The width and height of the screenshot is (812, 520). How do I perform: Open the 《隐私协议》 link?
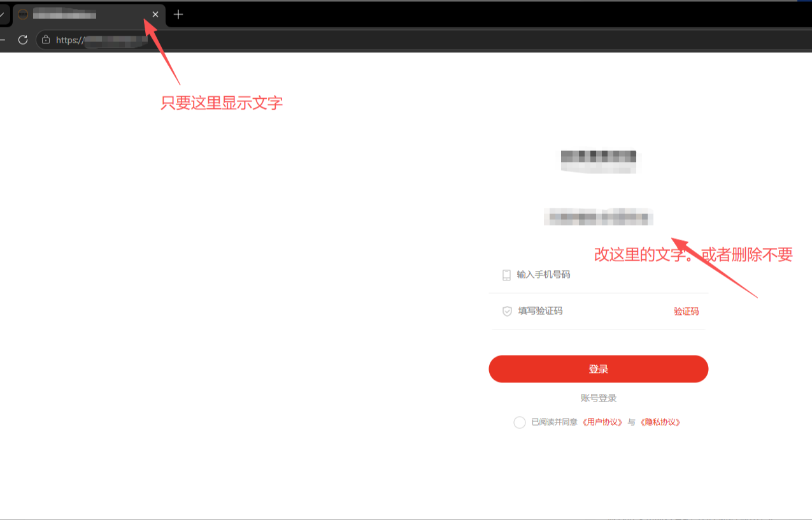pos(660,422)
